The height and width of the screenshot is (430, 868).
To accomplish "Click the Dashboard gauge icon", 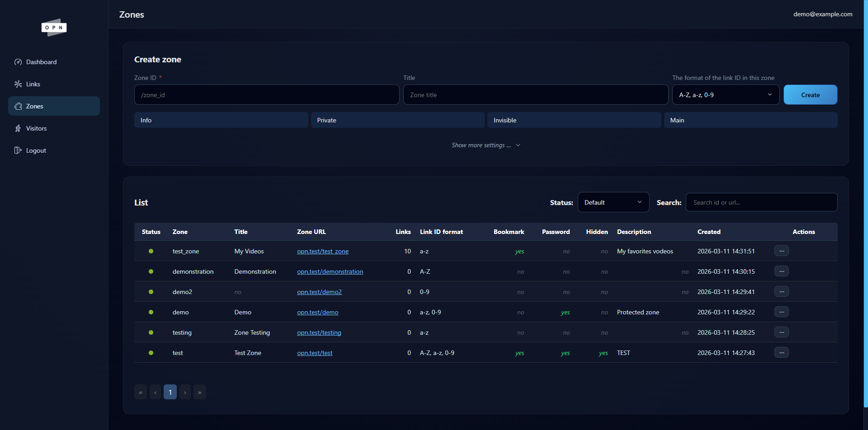I will tap(18, 62).
